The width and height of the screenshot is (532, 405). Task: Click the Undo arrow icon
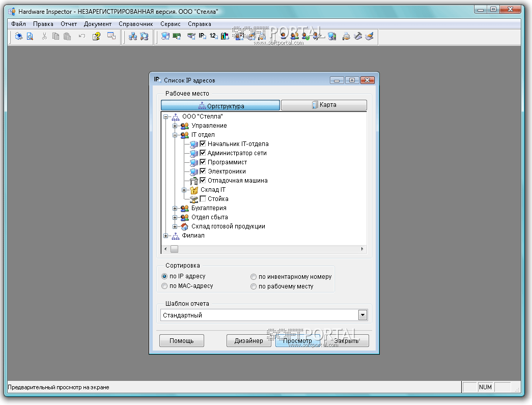pos(82,36)
